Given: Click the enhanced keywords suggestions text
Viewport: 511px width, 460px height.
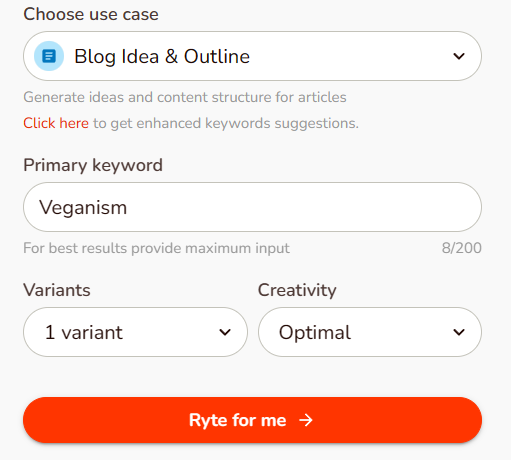Looking at the screenshot, I should [247, 123].
